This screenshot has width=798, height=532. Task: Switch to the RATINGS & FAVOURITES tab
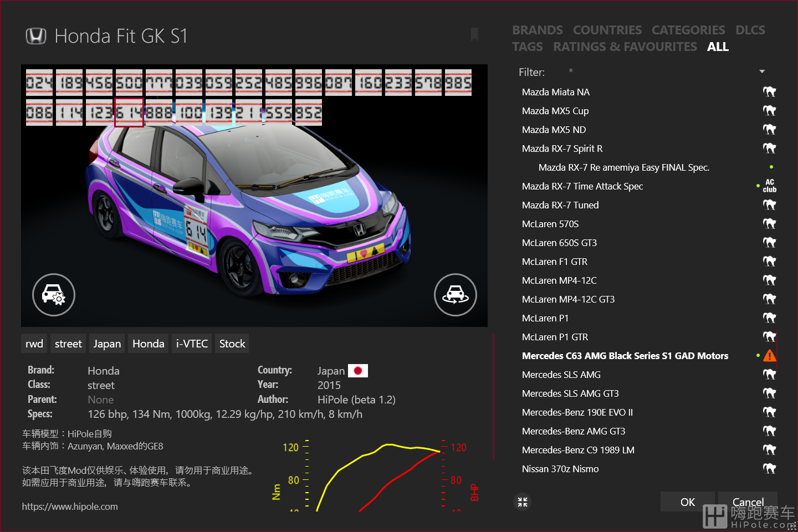625,47
